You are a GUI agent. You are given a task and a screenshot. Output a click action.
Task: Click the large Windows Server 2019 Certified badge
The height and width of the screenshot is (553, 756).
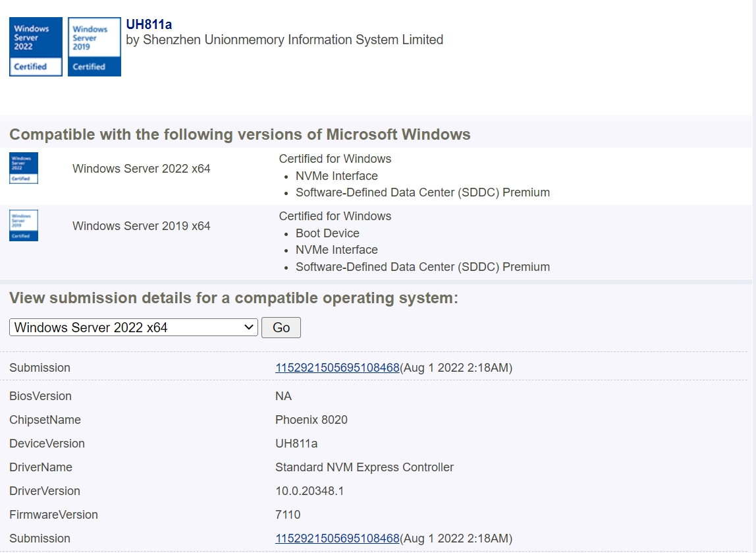click(94, 47)
